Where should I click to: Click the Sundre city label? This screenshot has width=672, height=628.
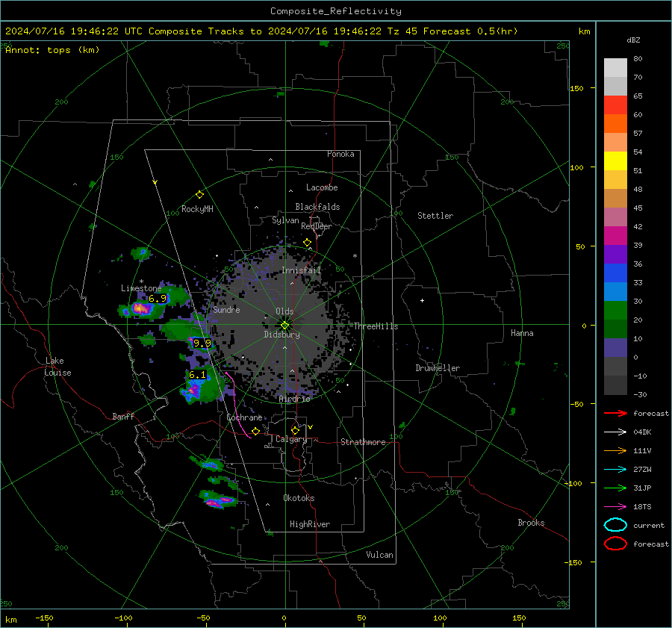[x=226, y=310]
